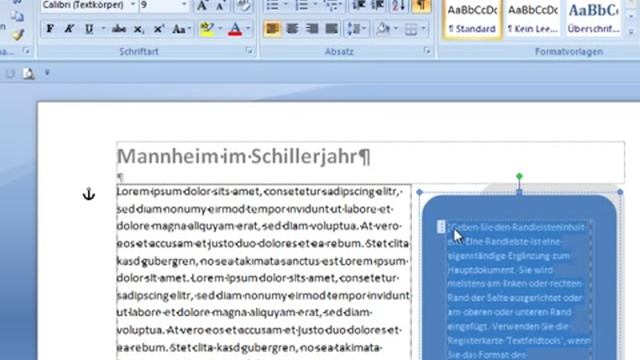
Task: Align text right
Action: (312, 29)
